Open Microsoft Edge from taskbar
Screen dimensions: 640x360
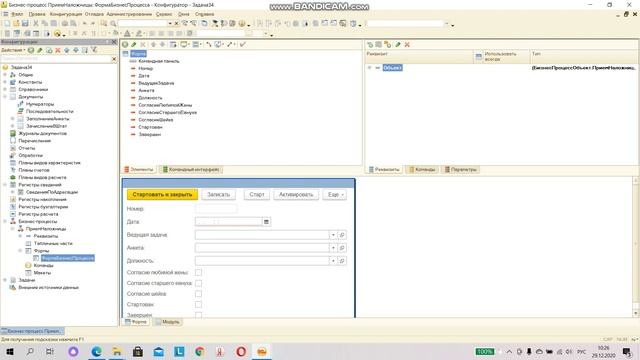tap(96, 351)
